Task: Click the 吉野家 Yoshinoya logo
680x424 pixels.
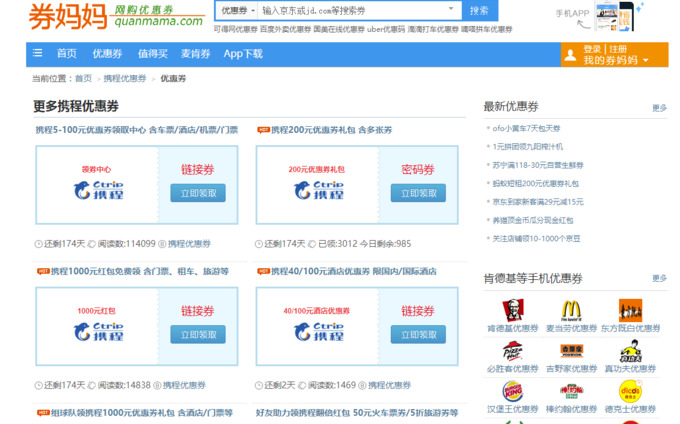Action: pyautogui.click(x=571, y=350)
